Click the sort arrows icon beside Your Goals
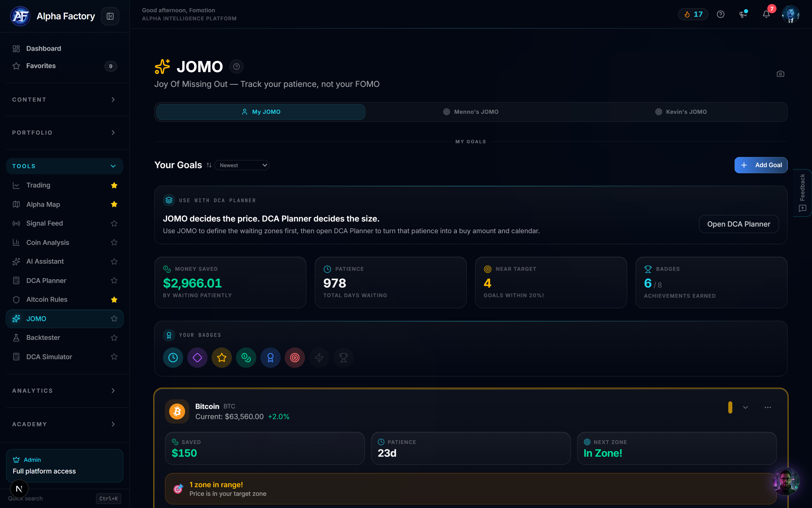 click(x=209, y=165)
